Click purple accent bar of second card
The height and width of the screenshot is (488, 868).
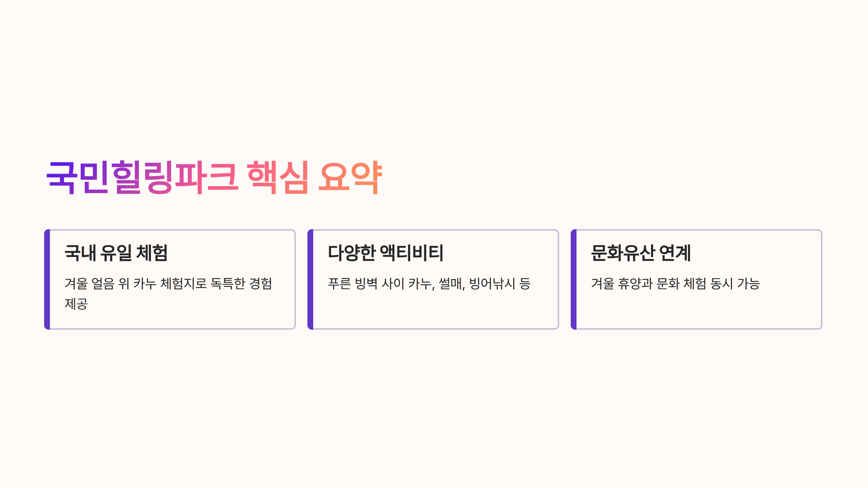coord(310,279)
